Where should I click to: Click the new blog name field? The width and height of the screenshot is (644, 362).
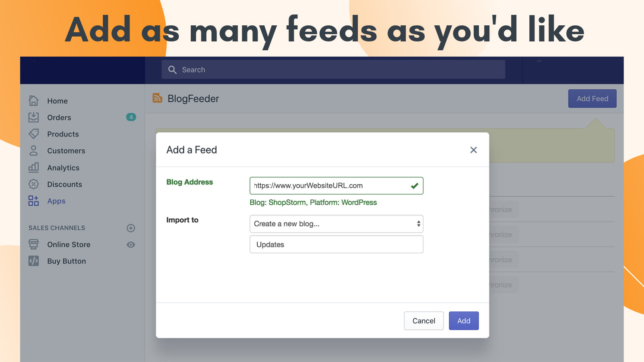coord(336,245)
